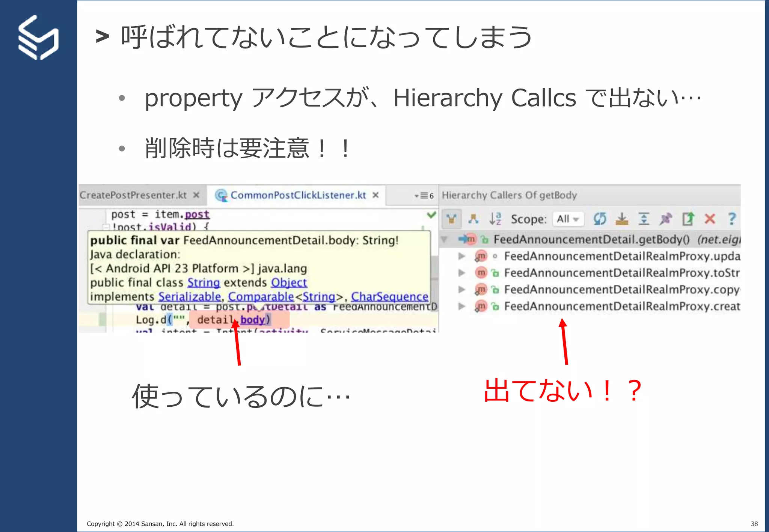
Task: Open the hidden tabs list indicator
Action: click(x=424, y=195)
